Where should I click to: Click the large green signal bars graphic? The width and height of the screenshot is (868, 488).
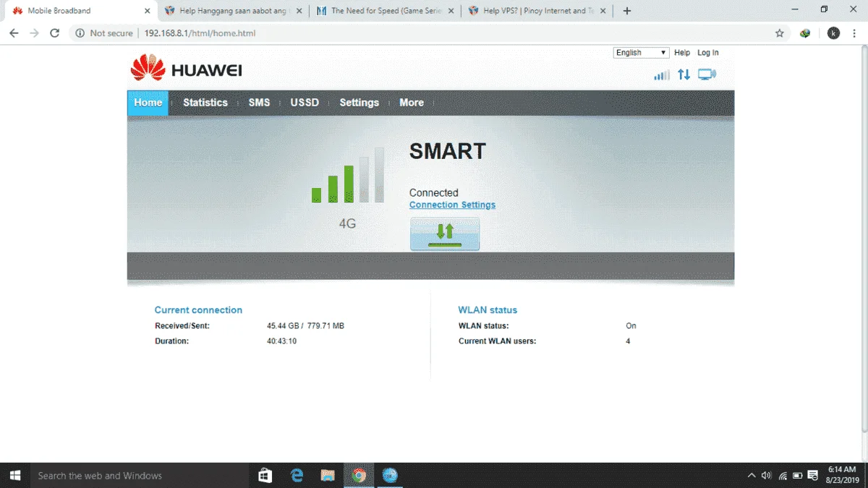tap(348, 175)
